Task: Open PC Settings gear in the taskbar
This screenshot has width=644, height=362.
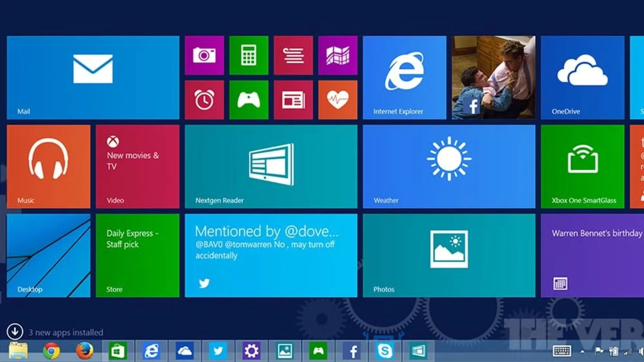Action: [251, 351]
